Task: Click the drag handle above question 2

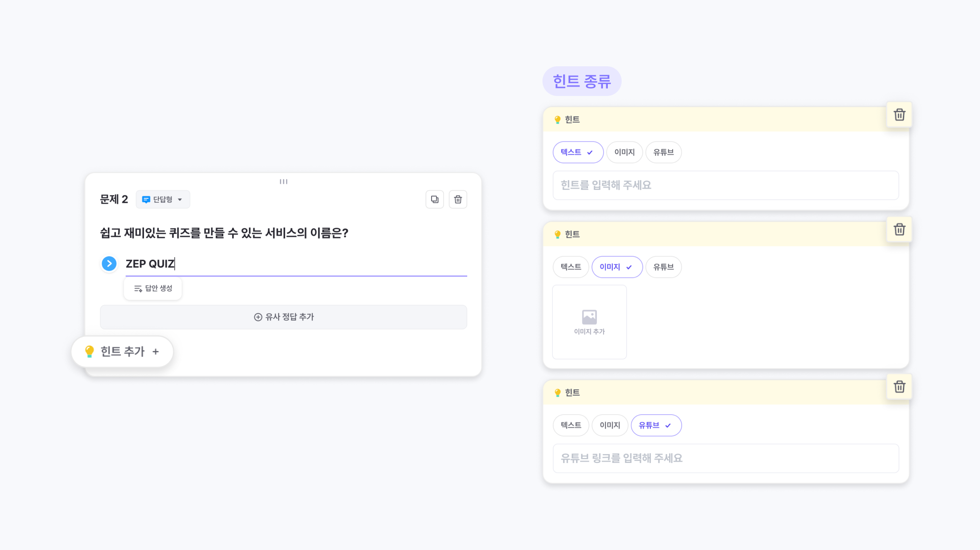Action: [x=283, y=182]
